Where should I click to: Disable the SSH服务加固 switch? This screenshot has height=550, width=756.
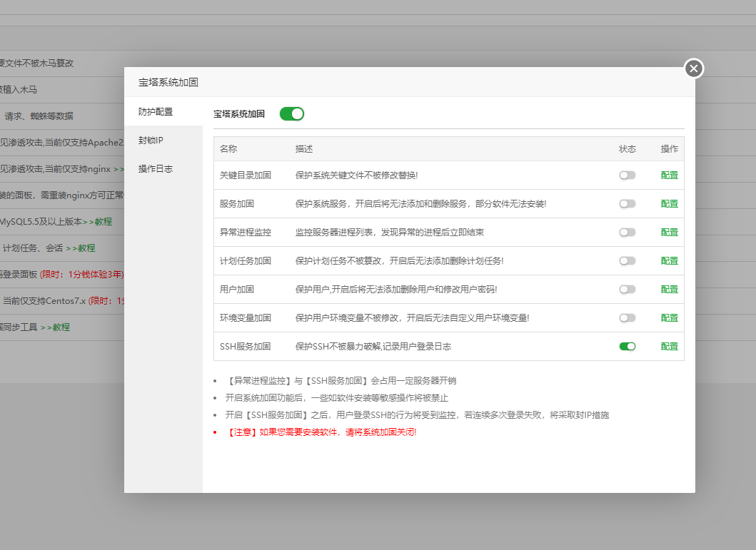click(x=628, y=346)
